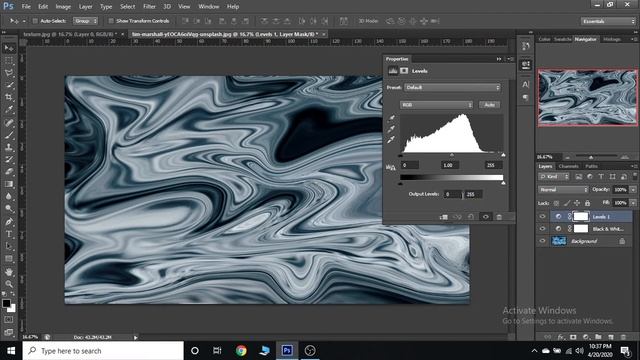This screenshot has width=640, height=360.
Task: Open the Opacity slider dropdown arrow
Action: pyautogui.click(x=633, y=190)
